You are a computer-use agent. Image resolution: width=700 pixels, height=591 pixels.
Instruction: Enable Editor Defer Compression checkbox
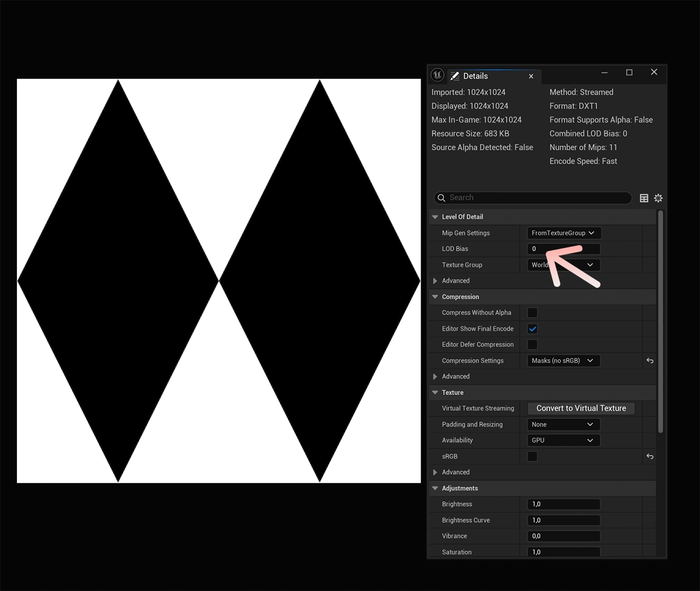tap(532, 345)
